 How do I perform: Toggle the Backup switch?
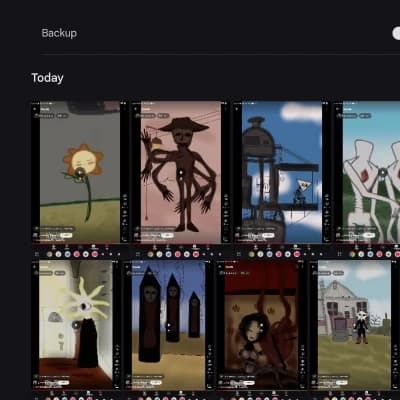click(396, 33)
